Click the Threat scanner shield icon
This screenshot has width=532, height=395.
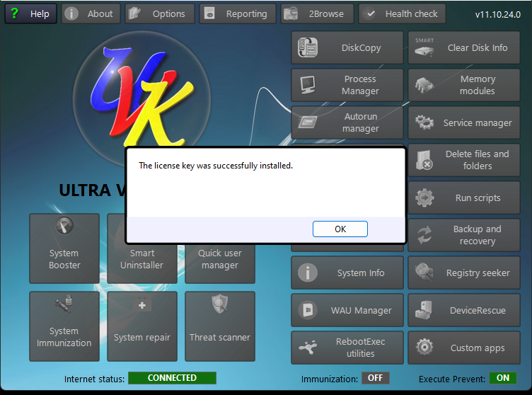click(220, 304)
